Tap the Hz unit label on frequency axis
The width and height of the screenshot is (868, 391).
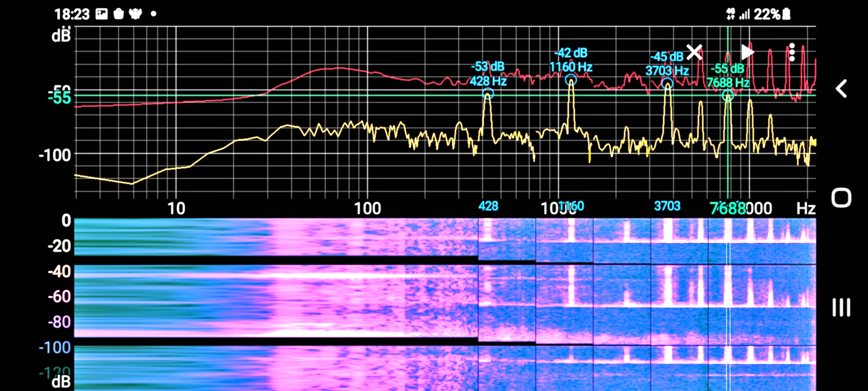(806, 209)
